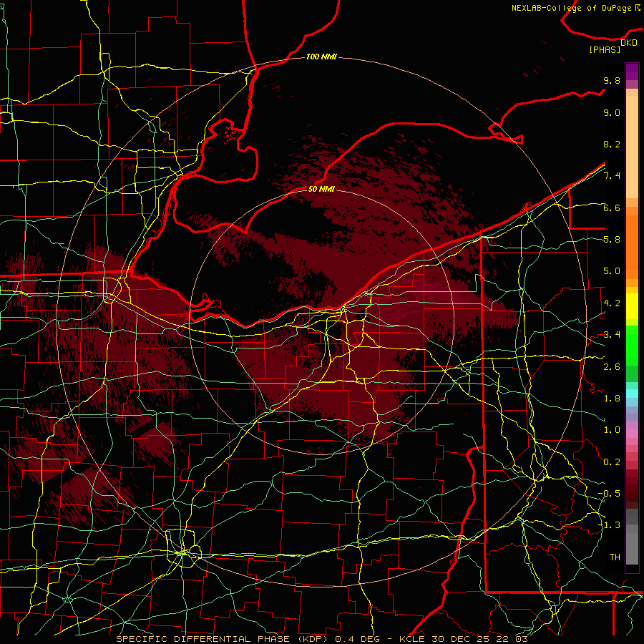Click the 1.0 scale value
Image resolution: width=644 pixels, height=644 pixels.
(x=612, y=430)
